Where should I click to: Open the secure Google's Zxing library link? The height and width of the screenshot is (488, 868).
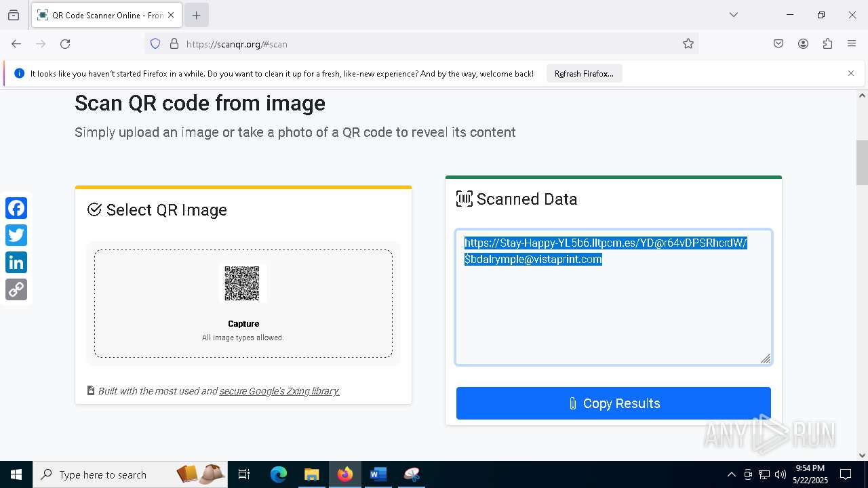click(279, 391)
